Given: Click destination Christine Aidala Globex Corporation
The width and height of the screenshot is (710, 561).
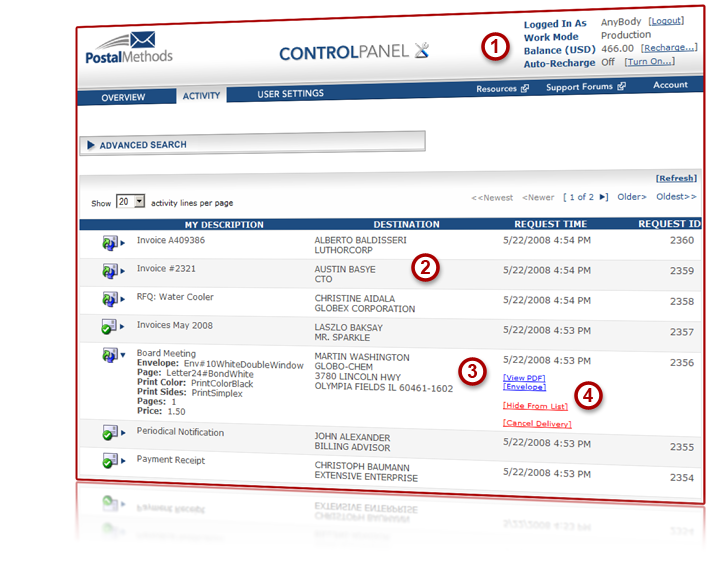Looking at the screenshot, I should point(365,304).
